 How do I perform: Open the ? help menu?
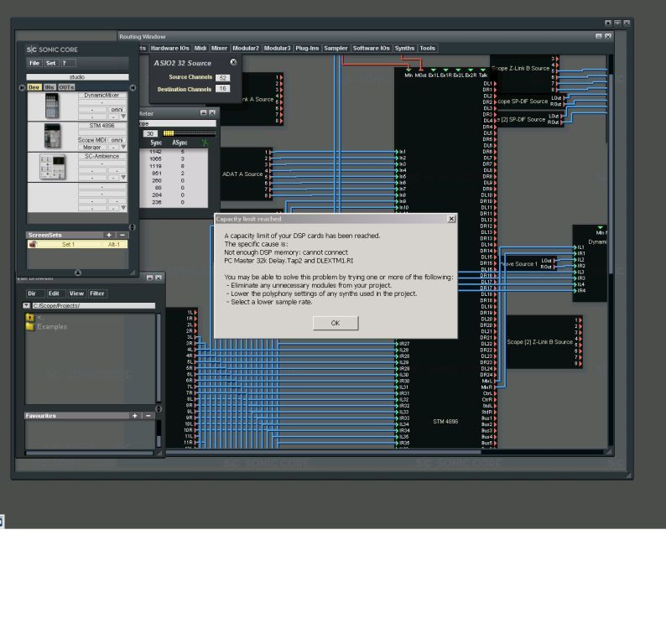tap(68, 63)
